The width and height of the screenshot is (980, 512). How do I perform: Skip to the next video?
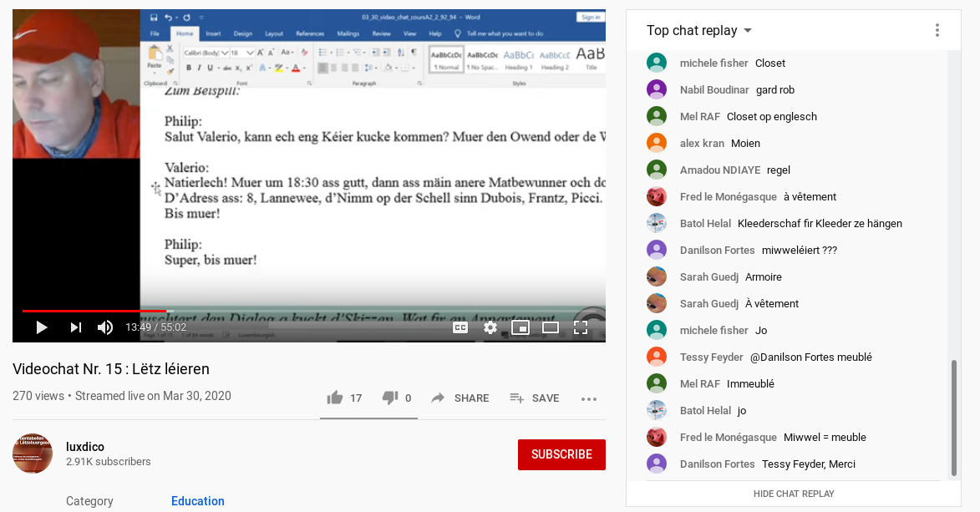(x=75, y=327)
